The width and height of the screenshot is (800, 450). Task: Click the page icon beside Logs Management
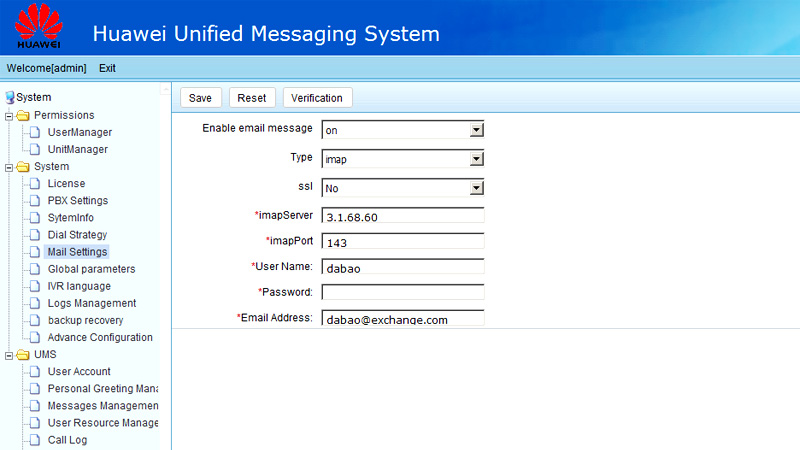click(x=35, y=303)
